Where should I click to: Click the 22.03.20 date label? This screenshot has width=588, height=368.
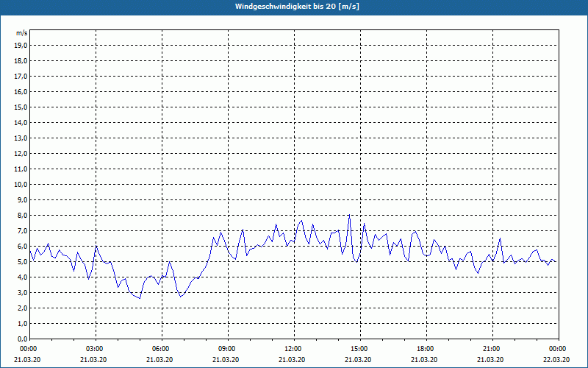tap(556, 360)
